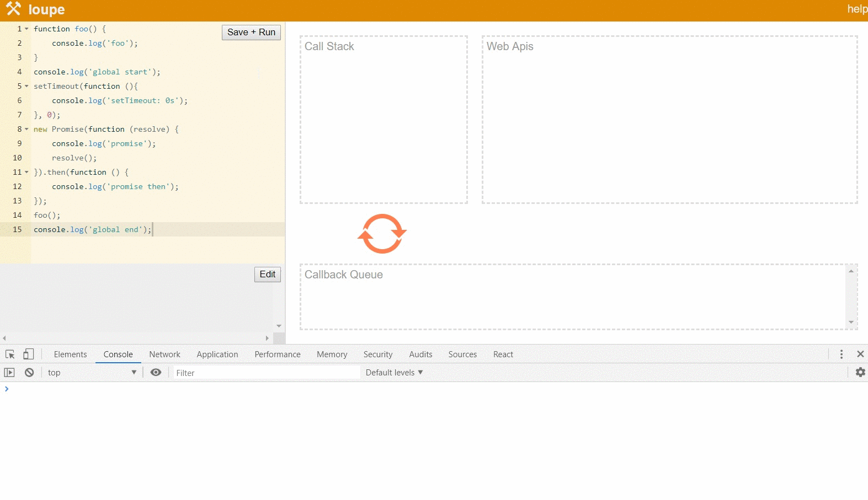Click Callback Queue scroll up arrow
This screenshot has height=500, width=868.
tap(851, 271)
